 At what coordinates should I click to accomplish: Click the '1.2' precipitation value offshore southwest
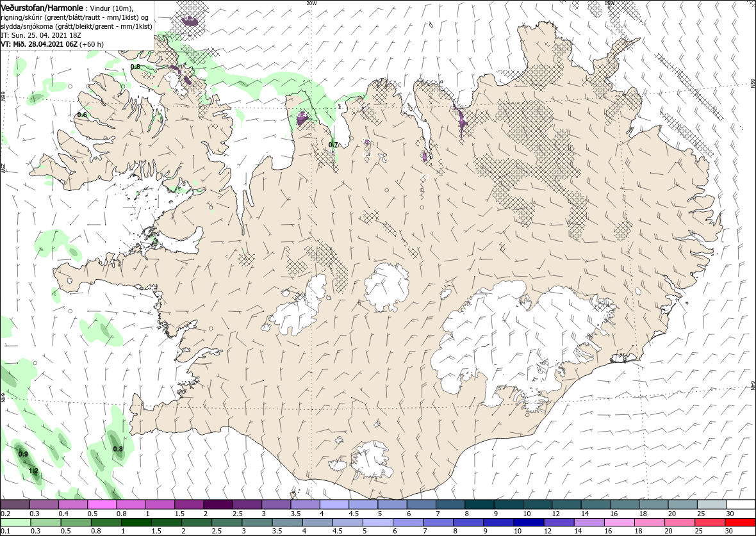pyautogui.click(x=33, y=471)
